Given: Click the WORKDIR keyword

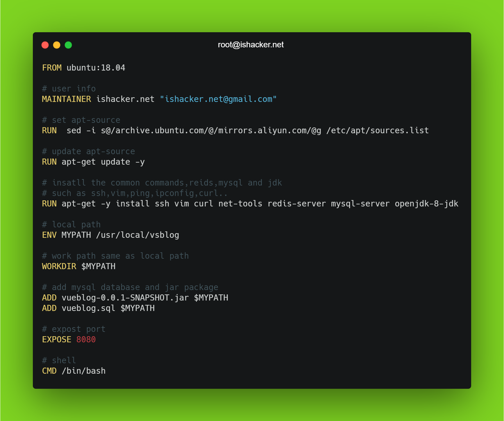Looking at the screenshot, I should click(x=59, y=266).
